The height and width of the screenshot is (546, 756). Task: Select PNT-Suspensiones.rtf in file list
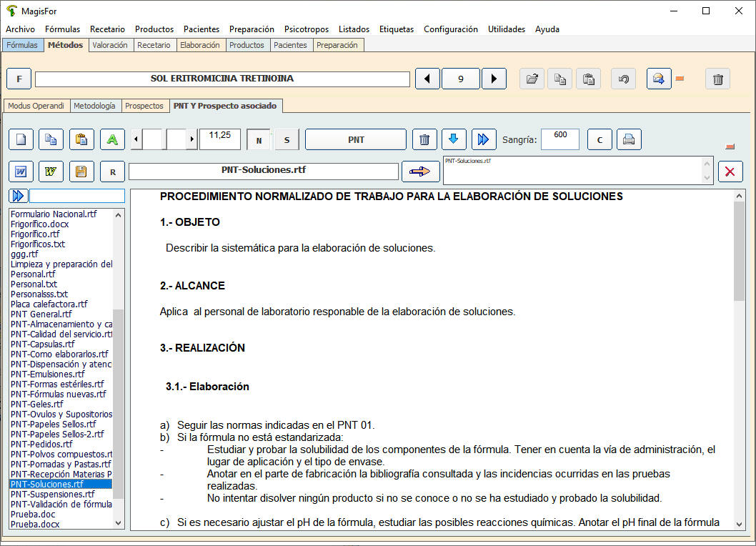tap(61, 495)
